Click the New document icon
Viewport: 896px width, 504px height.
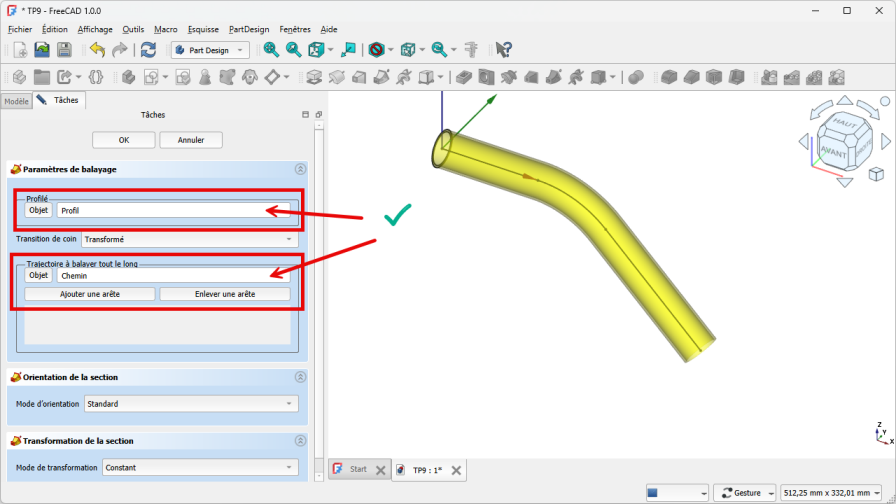pyautogui.click(x=19, y=49)
